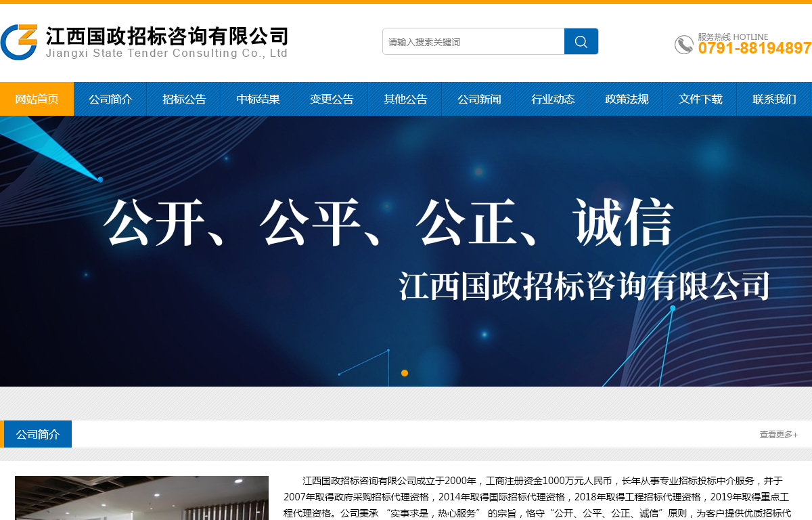Go to 招标公告 in navigation
The image size is (812, 520).
tap(184, 99)
